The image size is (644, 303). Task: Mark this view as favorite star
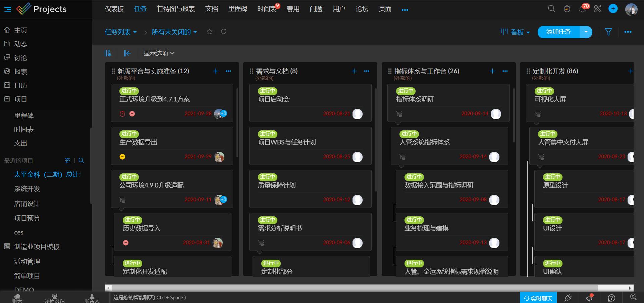coord(210,32)
